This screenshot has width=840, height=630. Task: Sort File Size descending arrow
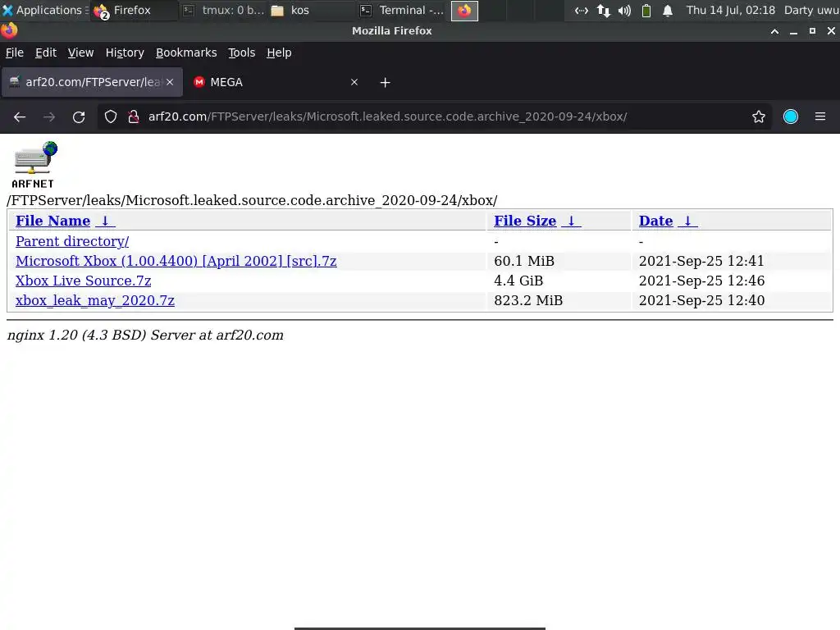pyautogui.click(x=571, y=221)
